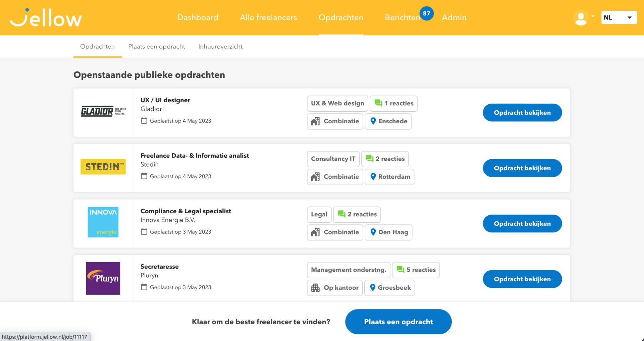Click the UX & Web design category tag
Screen dimensions: 644x341
point(337,103)
